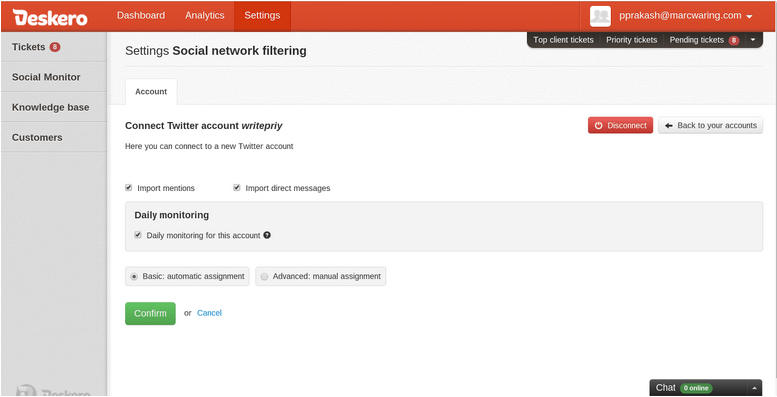
Task: Click the Pending tickets count badge
Action: 734,40
